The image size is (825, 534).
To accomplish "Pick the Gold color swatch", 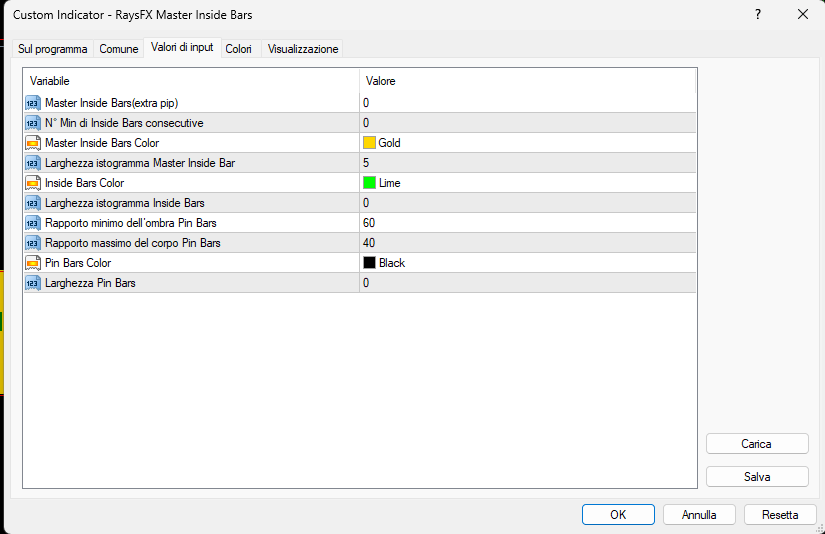I will 369,143.
